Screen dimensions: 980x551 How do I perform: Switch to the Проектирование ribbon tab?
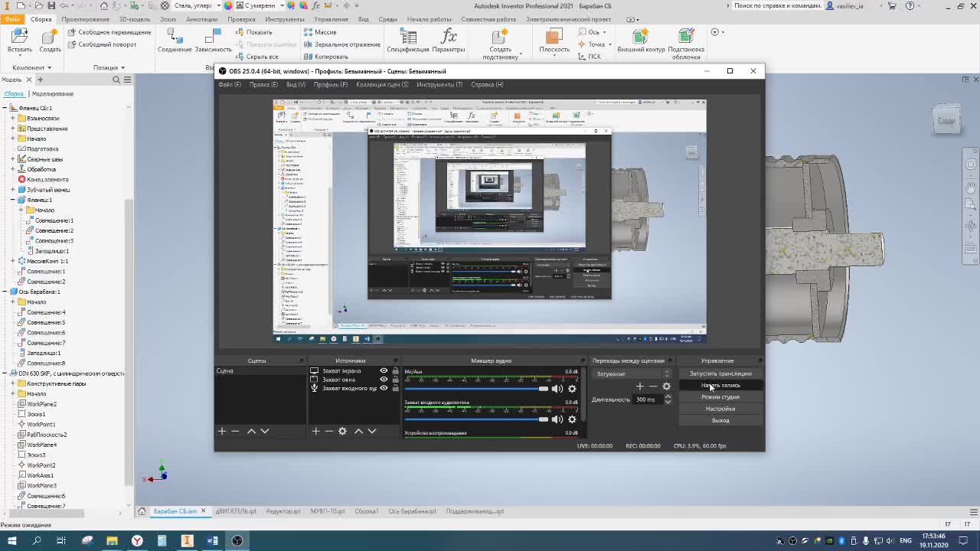pos(85,19)
